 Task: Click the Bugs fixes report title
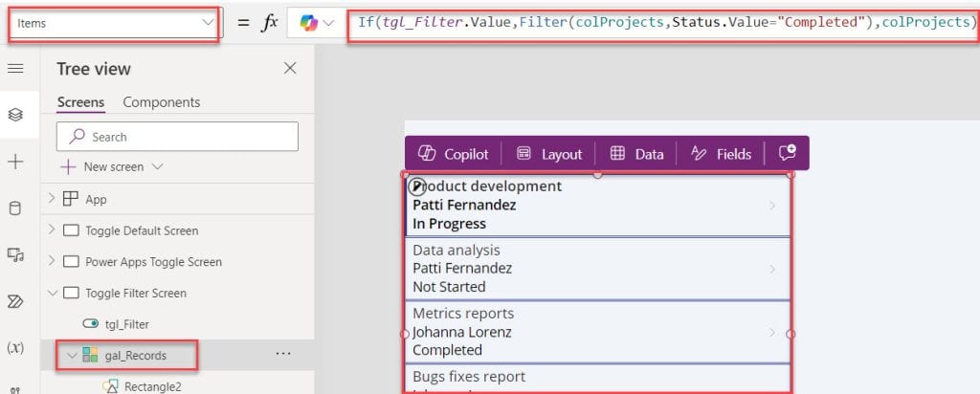[469, 377]
